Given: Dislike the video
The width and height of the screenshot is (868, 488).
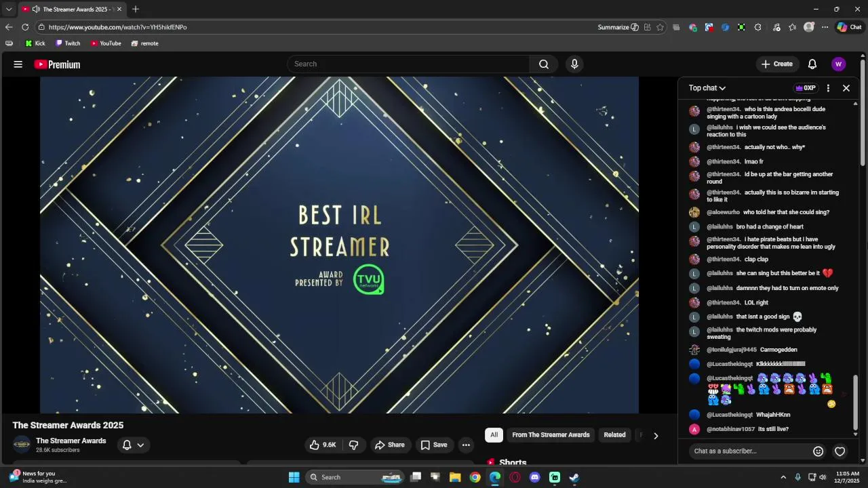Looking at the screenshot, I should pyautogui.click(x=353, y=445).
